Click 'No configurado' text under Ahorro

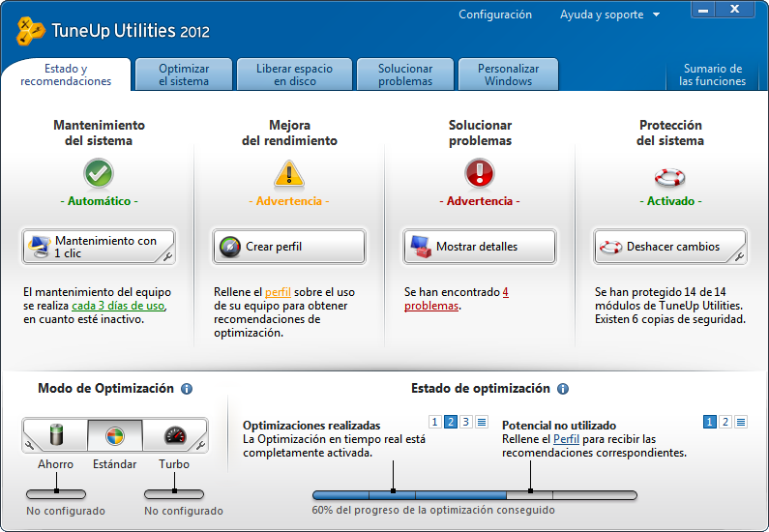(66, 511)
